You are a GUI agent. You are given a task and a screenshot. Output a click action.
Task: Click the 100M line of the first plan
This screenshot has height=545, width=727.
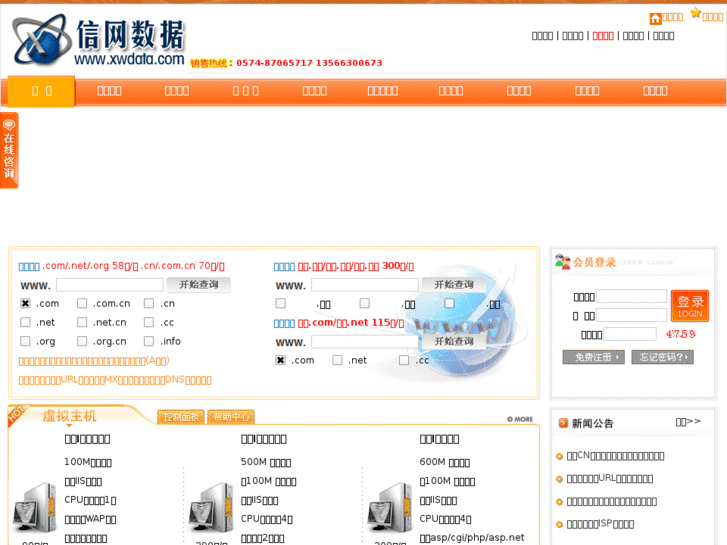(88, 462)
